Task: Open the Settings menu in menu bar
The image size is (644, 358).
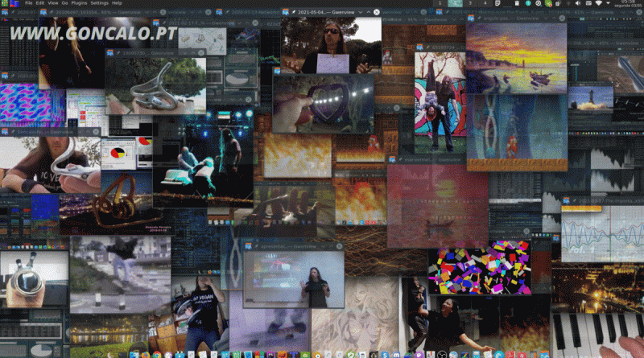Action: point(101,3)
